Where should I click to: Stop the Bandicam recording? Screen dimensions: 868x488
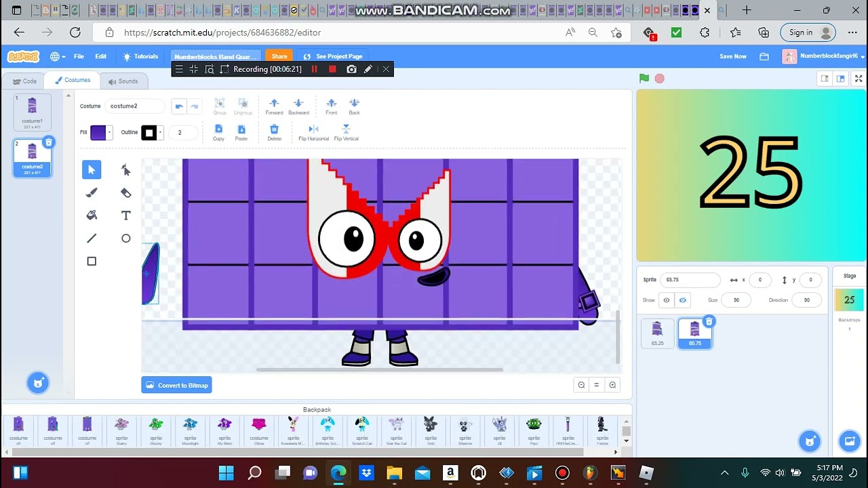(332, 69)
